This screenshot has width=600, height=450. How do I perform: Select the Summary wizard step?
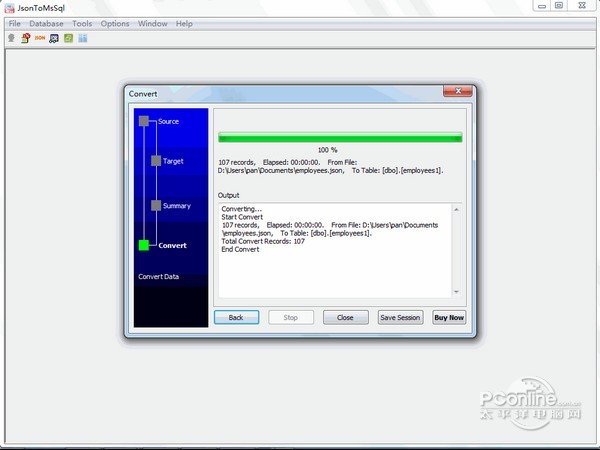coord(176,205)
